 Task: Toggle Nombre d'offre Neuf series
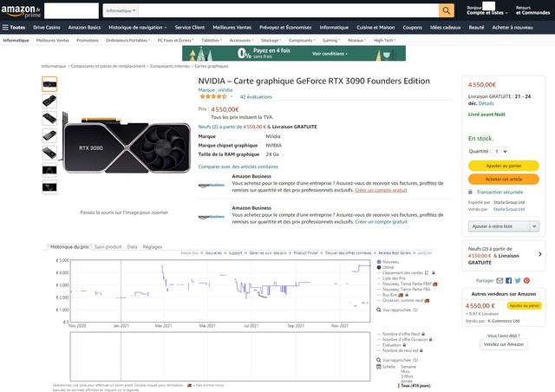[x=398, y=334]
